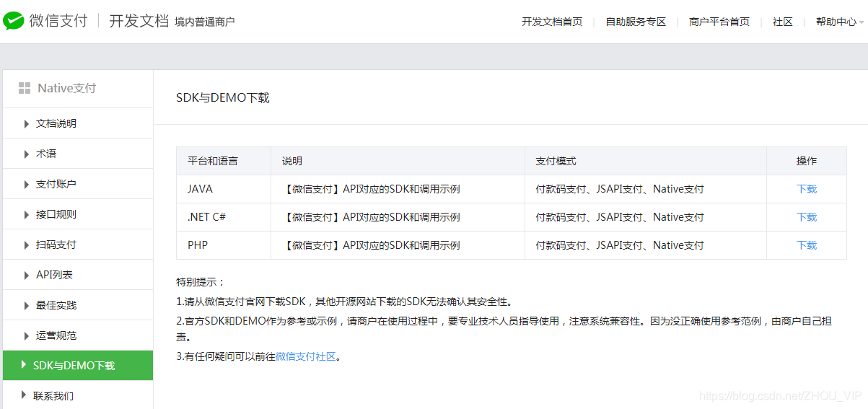Download the JAVA SDK
This screenshot has width=868, height=409.
(x=807, y=189)
